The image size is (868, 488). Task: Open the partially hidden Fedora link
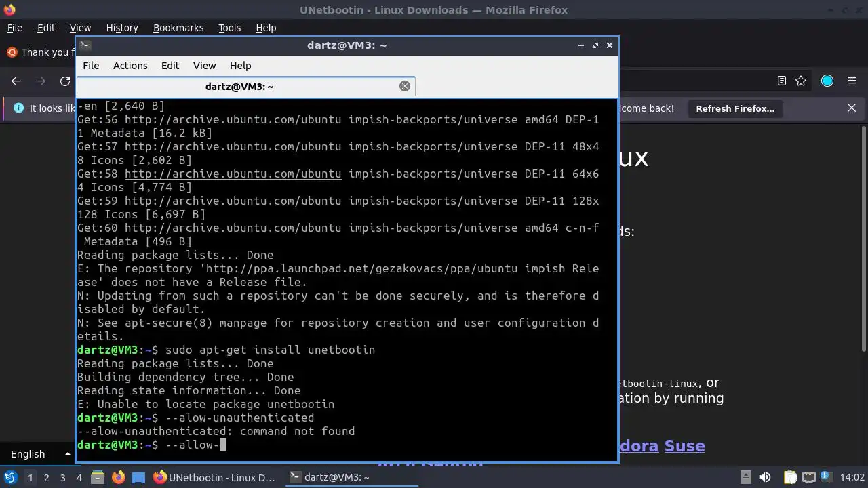pos(638,446)
